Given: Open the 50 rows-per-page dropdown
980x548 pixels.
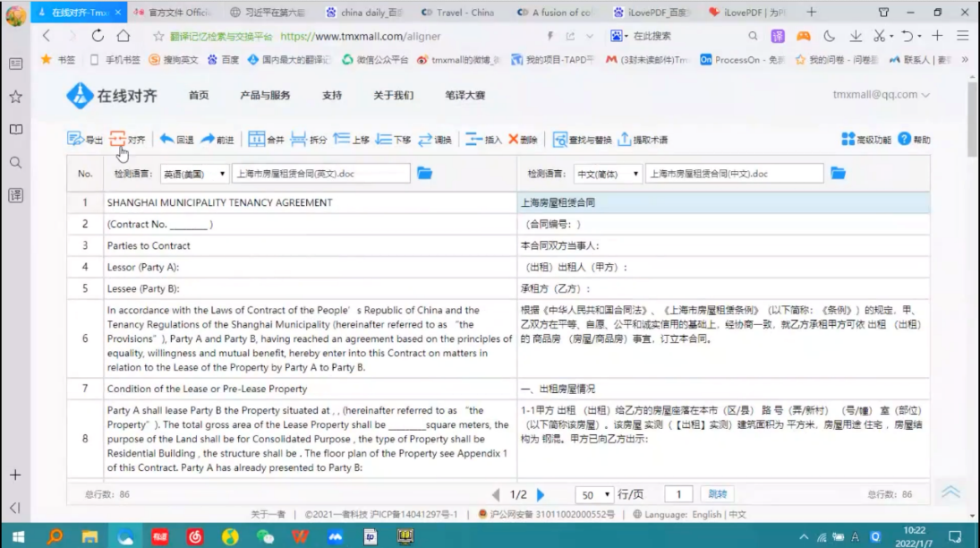Looking at the screenshot, I should coord(594,494).
